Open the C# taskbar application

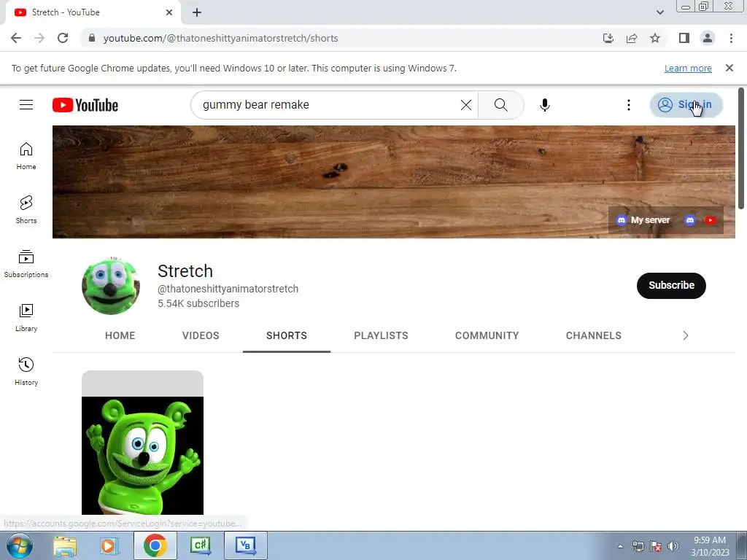click(x=200, y=545)
